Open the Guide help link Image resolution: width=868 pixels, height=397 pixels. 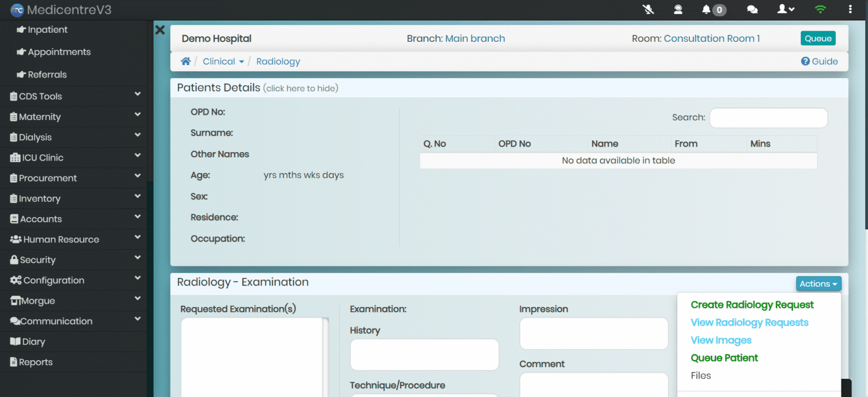[x=819, y=62]
